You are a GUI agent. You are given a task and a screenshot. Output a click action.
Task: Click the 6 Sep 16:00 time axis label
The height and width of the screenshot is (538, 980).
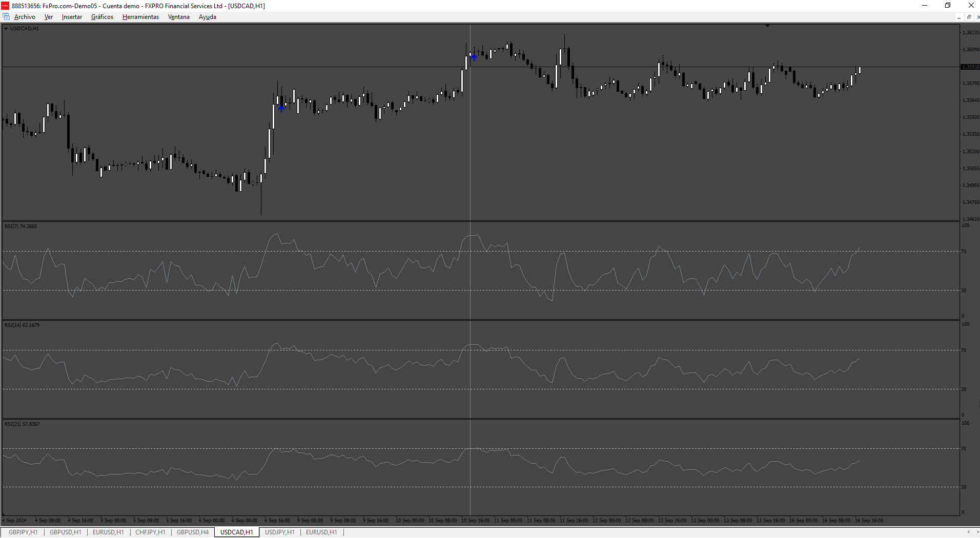[x=277, y=520]
